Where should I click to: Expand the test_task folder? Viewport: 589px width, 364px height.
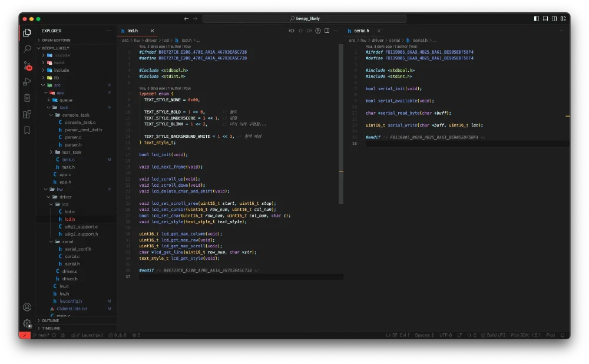71,152
